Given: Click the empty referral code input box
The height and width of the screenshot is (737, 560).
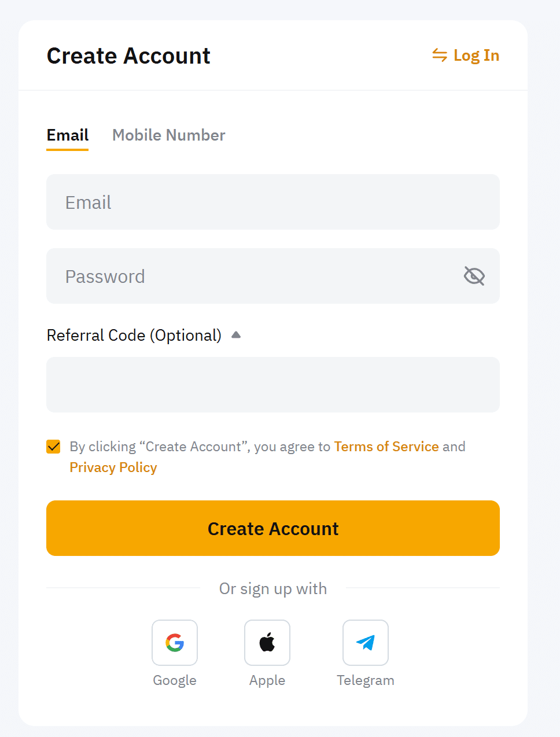Looking at the screenshot, I should (273, 385).
